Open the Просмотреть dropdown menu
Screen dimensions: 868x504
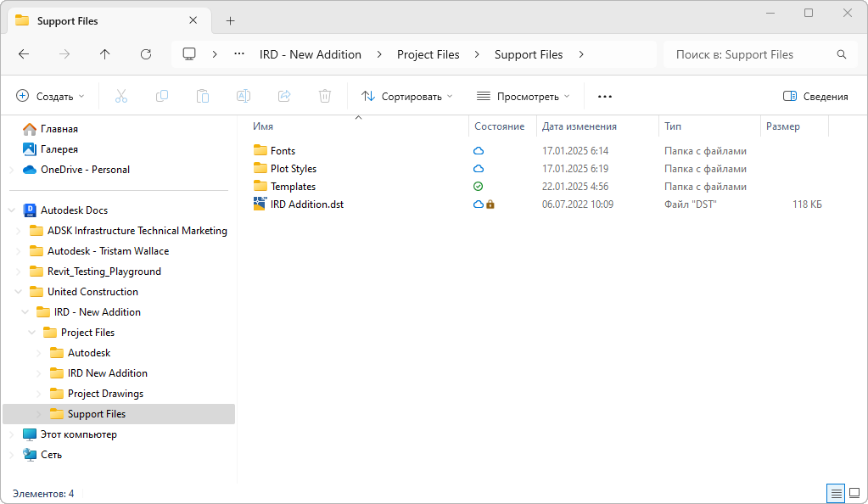pos(523,96)
